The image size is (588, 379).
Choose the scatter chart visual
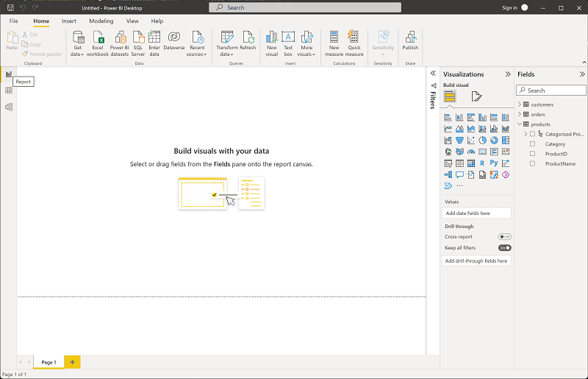click(x=471, y=141)
